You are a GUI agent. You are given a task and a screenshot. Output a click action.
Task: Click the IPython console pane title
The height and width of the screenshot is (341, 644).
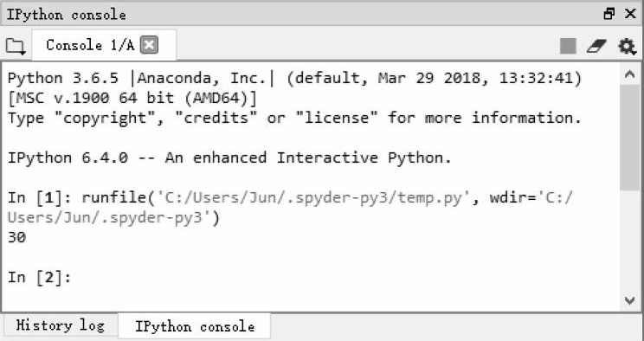click(66, 15)
